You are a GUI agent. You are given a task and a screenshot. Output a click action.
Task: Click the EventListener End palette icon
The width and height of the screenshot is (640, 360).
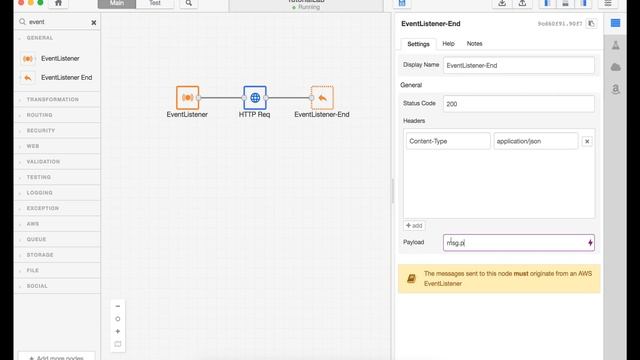click(28, 78)
